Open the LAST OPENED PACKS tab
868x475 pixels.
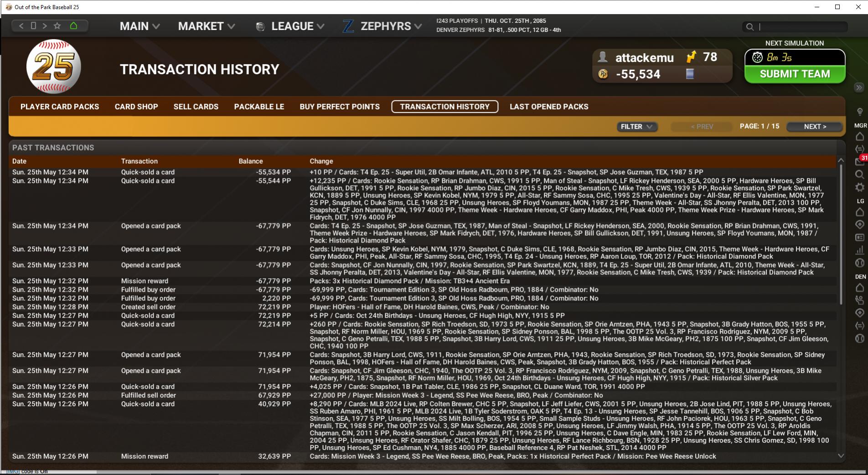coord(549,107)
